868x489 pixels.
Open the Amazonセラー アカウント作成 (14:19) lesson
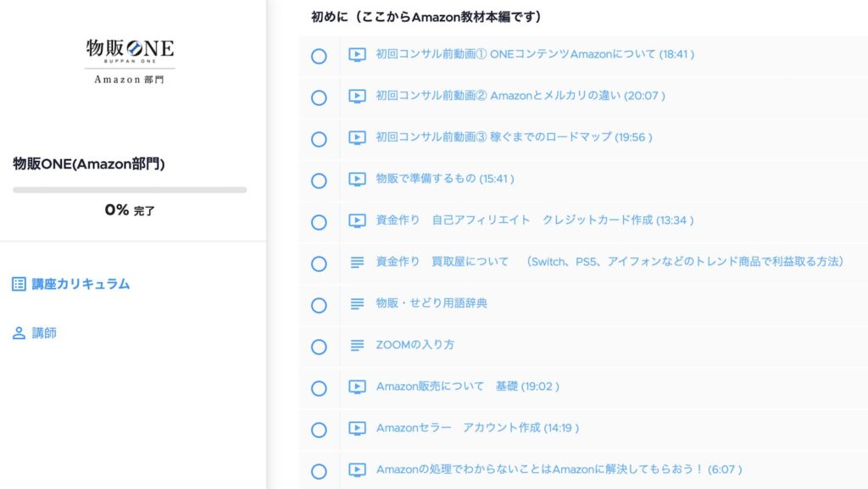(477, 428)
